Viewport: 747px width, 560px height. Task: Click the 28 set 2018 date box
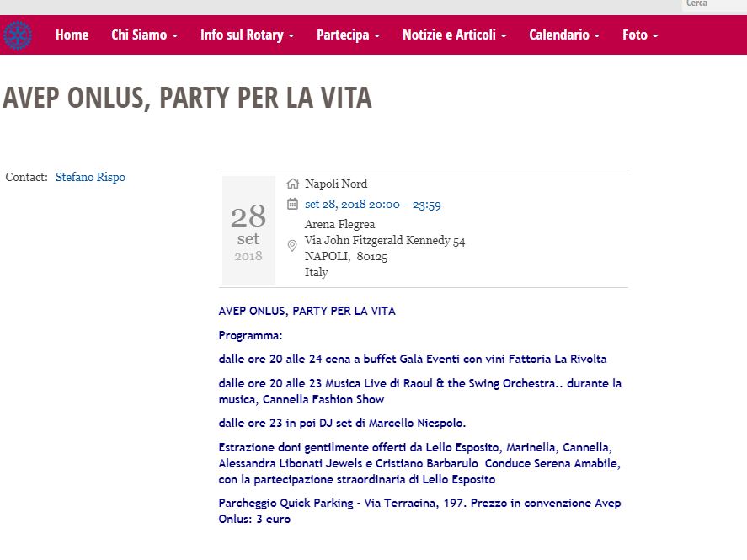pyautogui.click(x=248, y=230)
